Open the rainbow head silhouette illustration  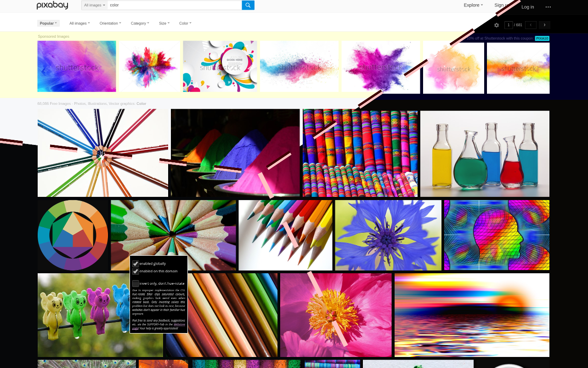(x=497, y=235)
